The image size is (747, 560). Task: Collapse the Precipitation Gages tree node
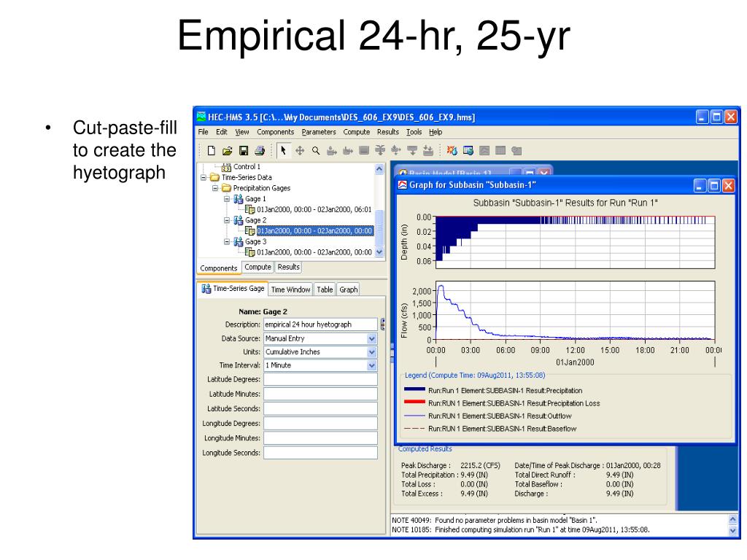tap(215, 189)
